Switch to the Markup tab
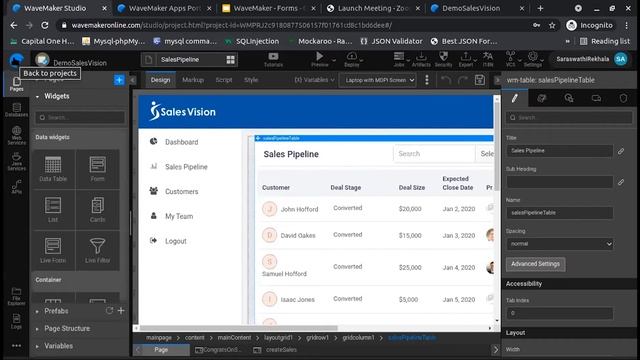Viewport: 640px width, 360px height. click(x=193, y=80)
